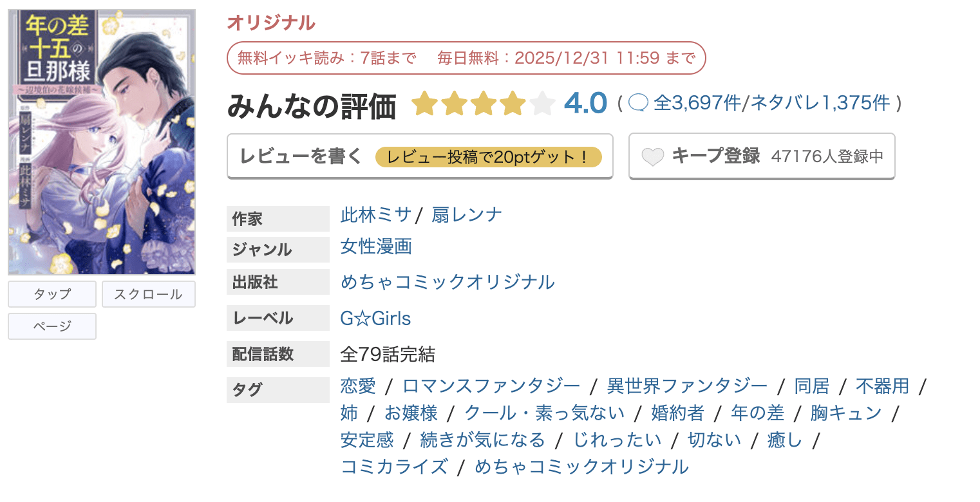Switch to the タップ reading mode
The height and width of the screenshot is (502, 980).
pyautogui.click(x=52, y=294)
